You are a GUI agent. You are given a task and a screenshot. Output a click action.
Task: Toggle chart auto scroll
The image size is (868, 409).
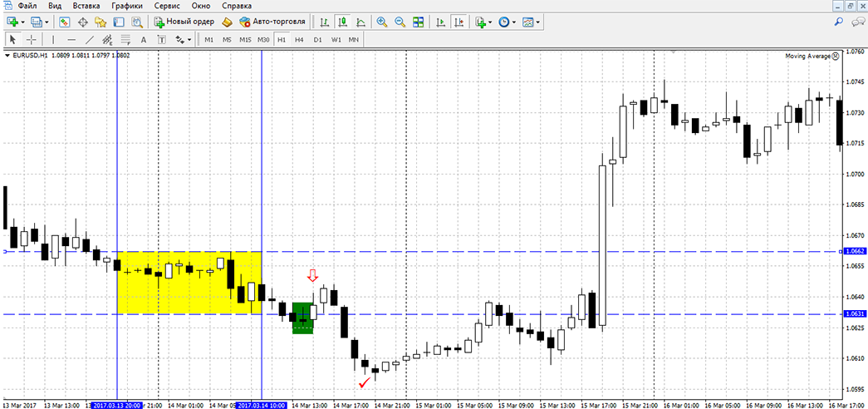[x=440, y=22]
